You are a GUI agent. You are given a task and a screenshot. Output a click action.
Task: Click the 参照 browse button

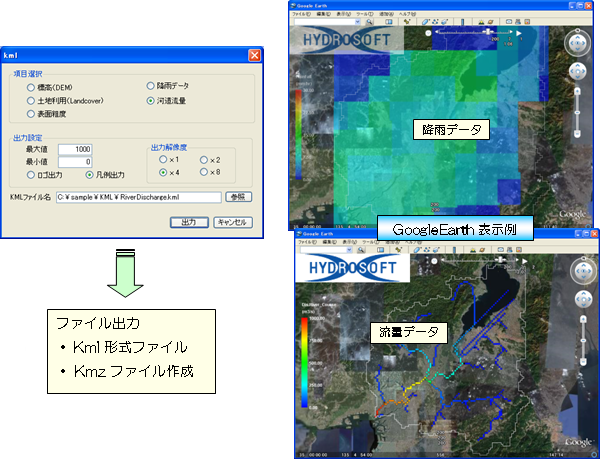(x=239, y=197)
